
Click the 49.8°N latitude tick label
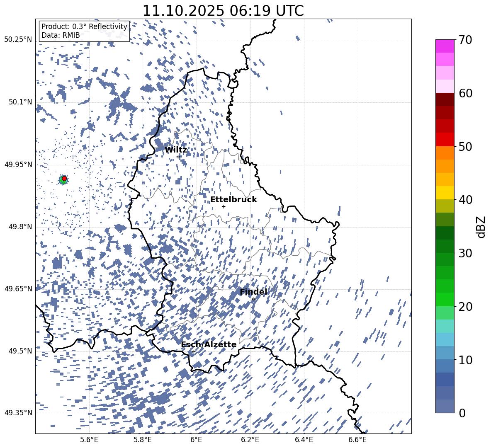coord(20,227)
